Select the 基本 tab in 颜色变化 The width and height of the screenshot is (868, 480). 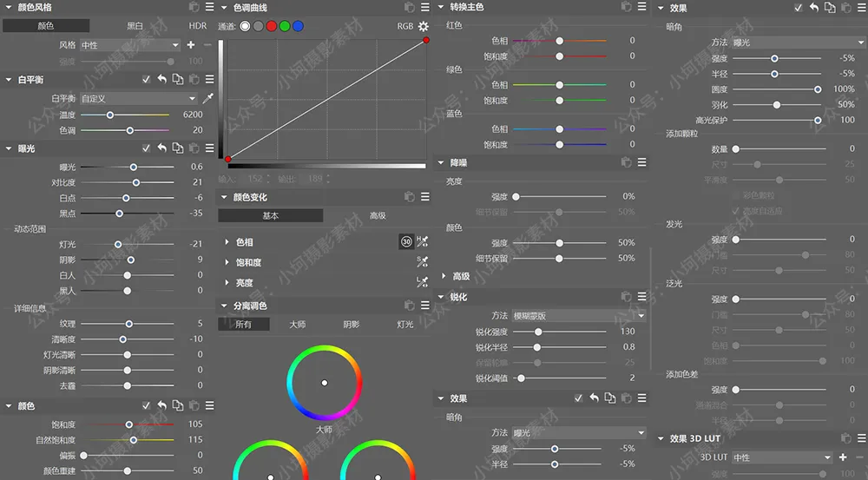(270, 215)
